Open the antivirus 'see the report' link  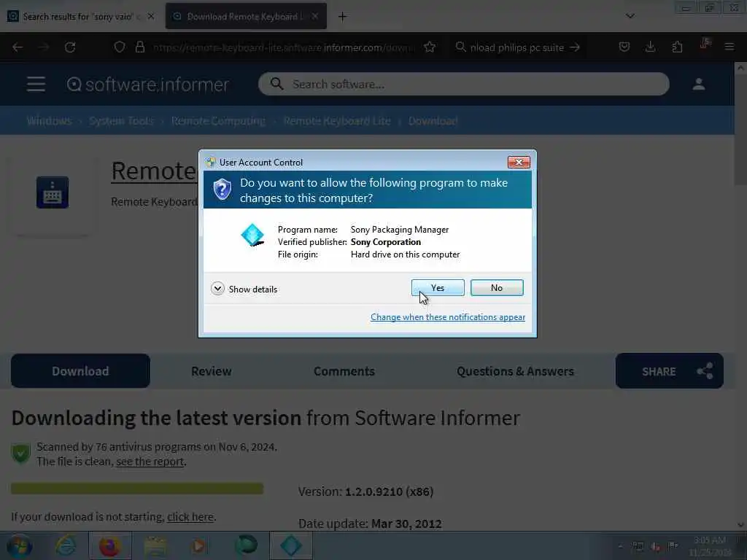150,462
